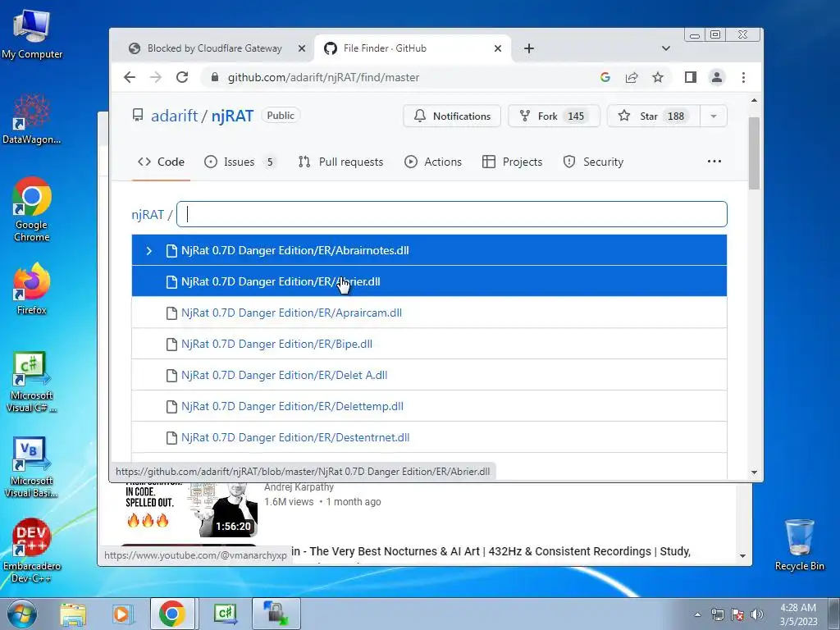
Task: Click the Google icon in address bar
Action: (605, 77)
